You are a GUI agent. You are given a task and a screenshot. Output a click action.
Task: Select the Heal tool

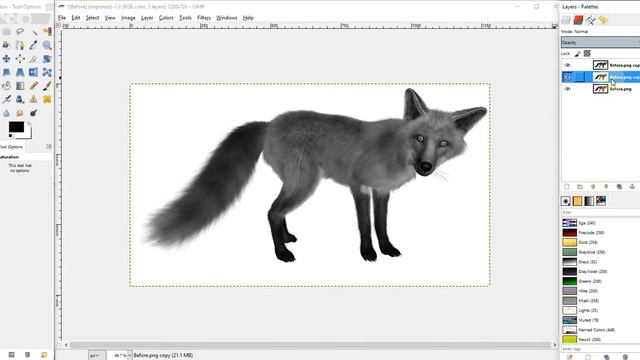(x=47, y=99)
